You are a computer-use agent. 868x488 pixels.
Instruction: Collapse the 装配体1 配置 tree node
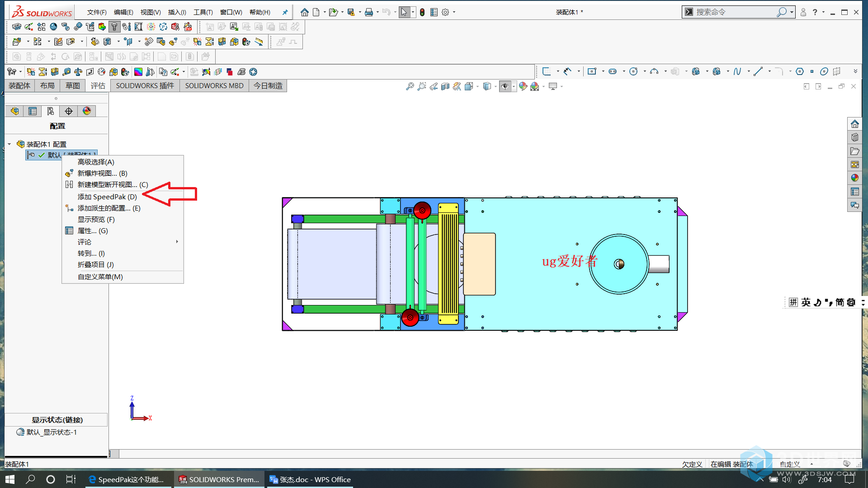pos(9,144)
